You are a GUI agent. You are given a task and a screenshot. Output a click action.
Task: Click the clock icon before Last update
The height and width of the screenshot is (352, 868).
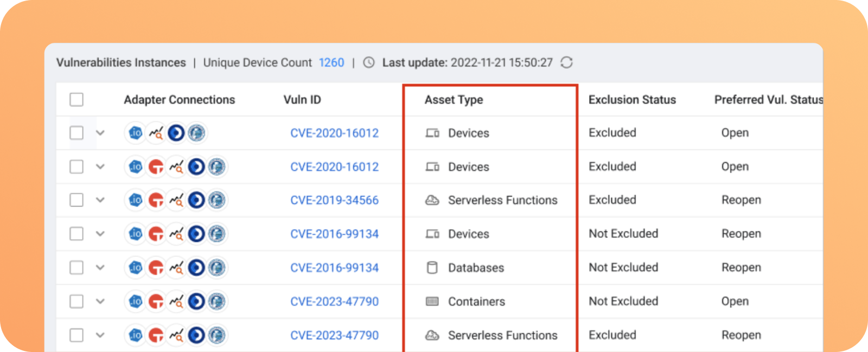369,62
